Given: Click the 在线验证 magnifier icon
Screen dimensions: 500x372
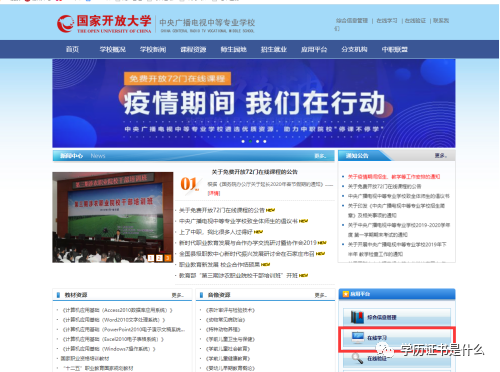Looking at the screenshot, I should click(x=357, y=358).
